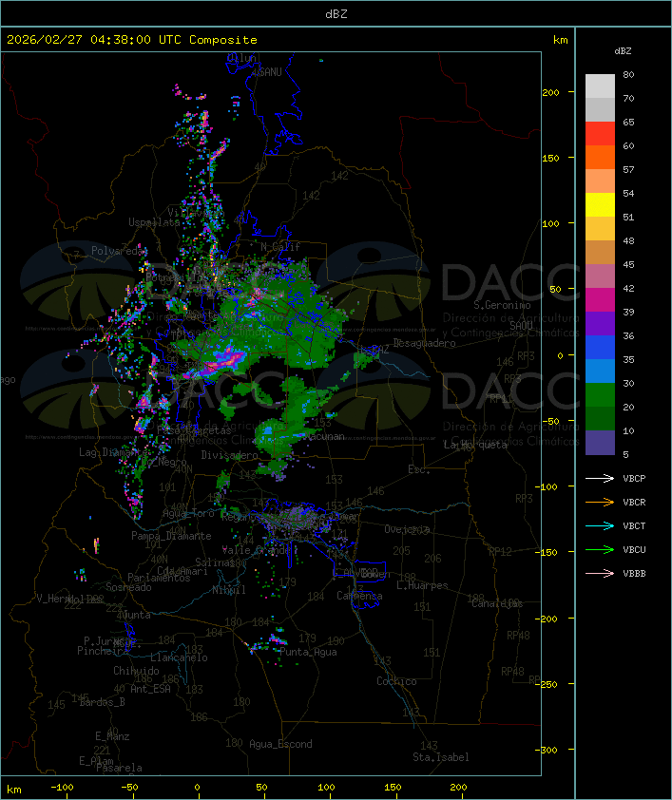Click the 'Divisadero' map label
This screenshot has height=800, width=672.
pos(230,454)
